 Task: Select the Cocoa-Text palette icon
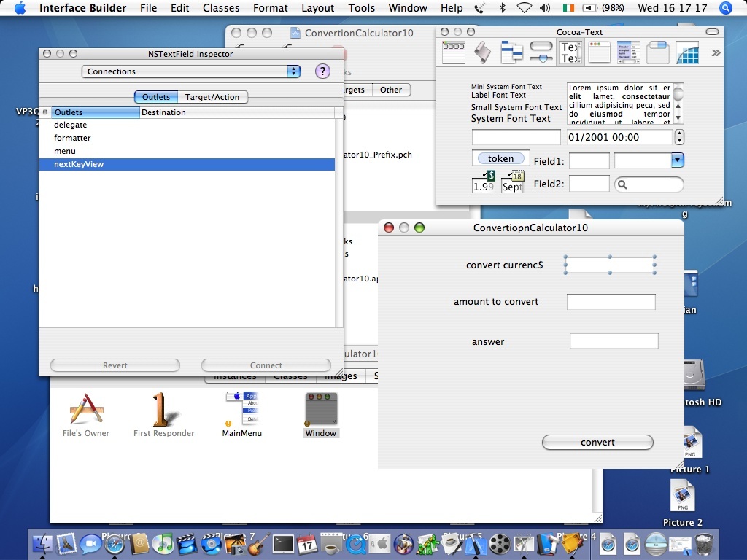(x=570, y=52)
